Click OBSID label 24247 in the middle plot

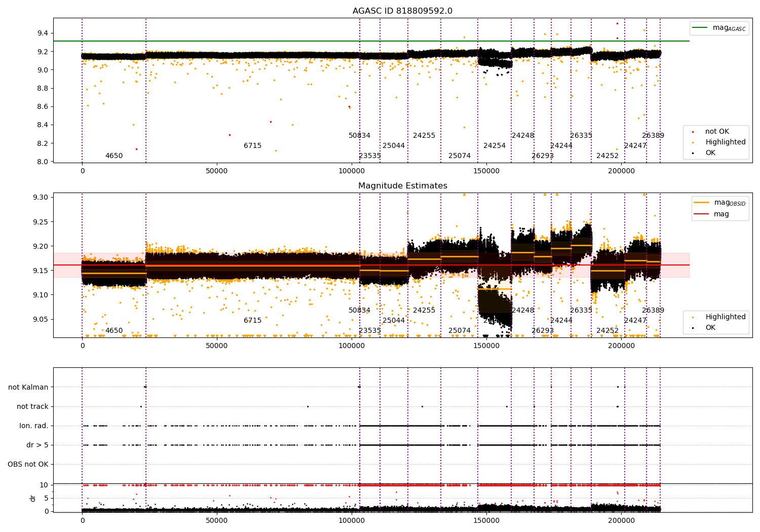(x=635, y=321)
